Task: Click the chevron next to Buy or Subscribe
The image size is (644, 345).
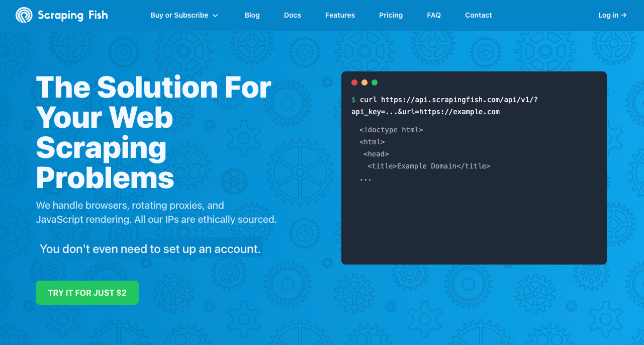Action: [x=215, y=16]
